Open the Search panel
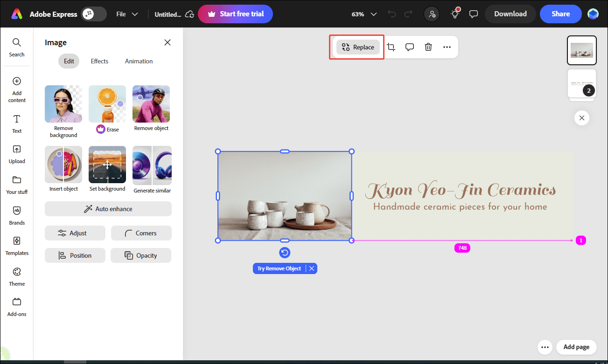Screen dimensions: 608x364 click(x=16, y=47)
